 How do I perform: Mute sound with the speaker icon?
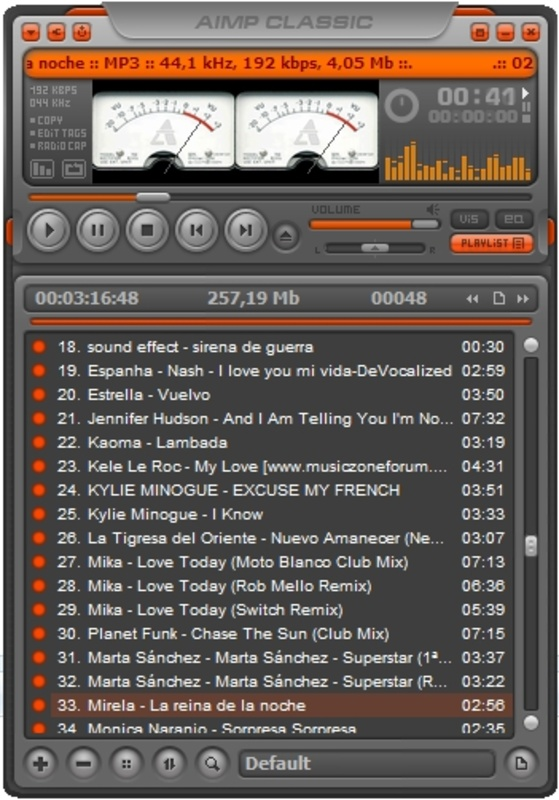point(433,209)
